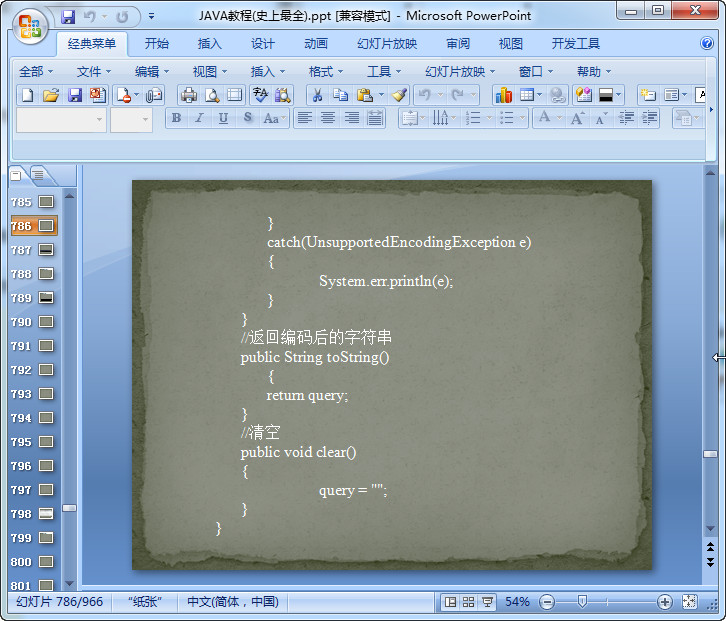Expand the 窗口 classic menu
This screenshot has width=726, height=621.
pyautogui.click(x=536, y=72)
